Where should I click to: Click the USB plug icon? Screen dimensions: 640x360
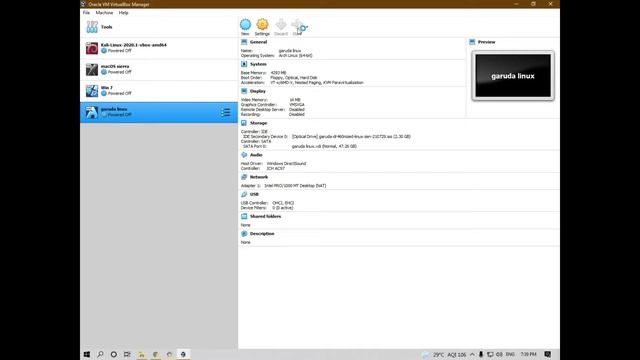click(x=244, y=194)
